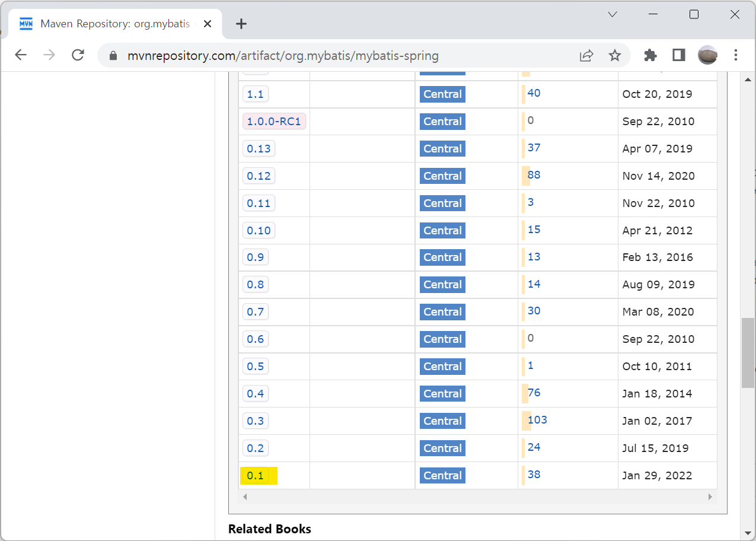Open the Extensions puzzle icon
This screenshot has height=541, width=756.
pos(650,55)
